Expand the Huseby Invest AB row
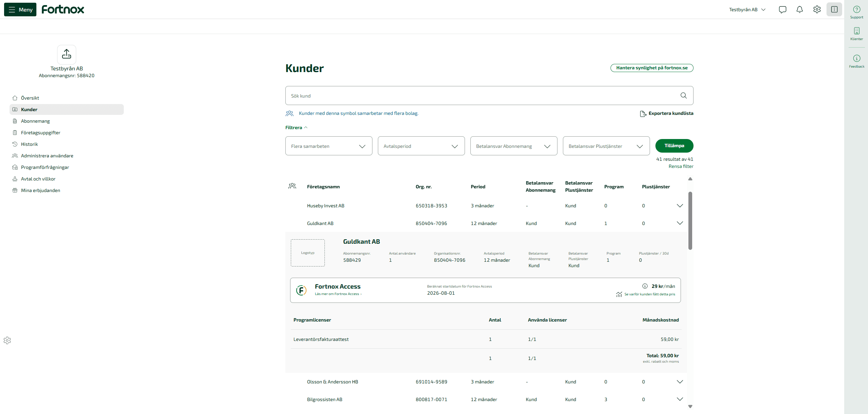 (680, 206)
